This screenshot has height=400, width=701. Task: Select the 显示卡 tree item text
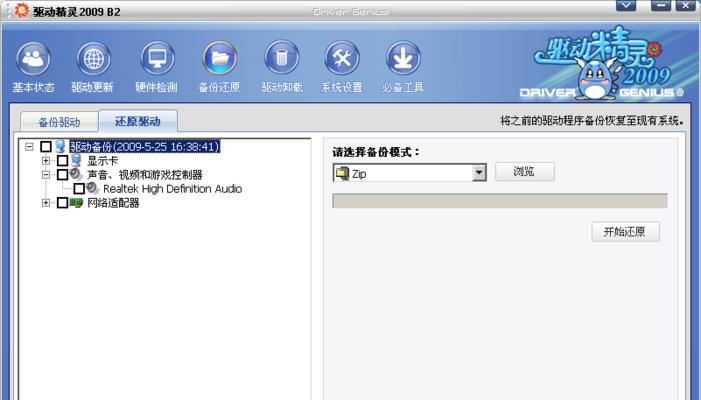tap(102, 160)
